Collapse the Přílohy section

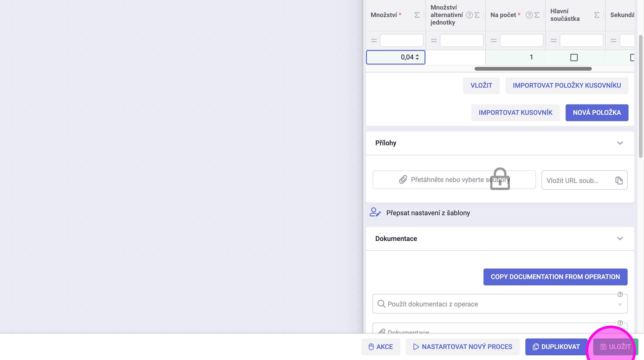point(620,143)
